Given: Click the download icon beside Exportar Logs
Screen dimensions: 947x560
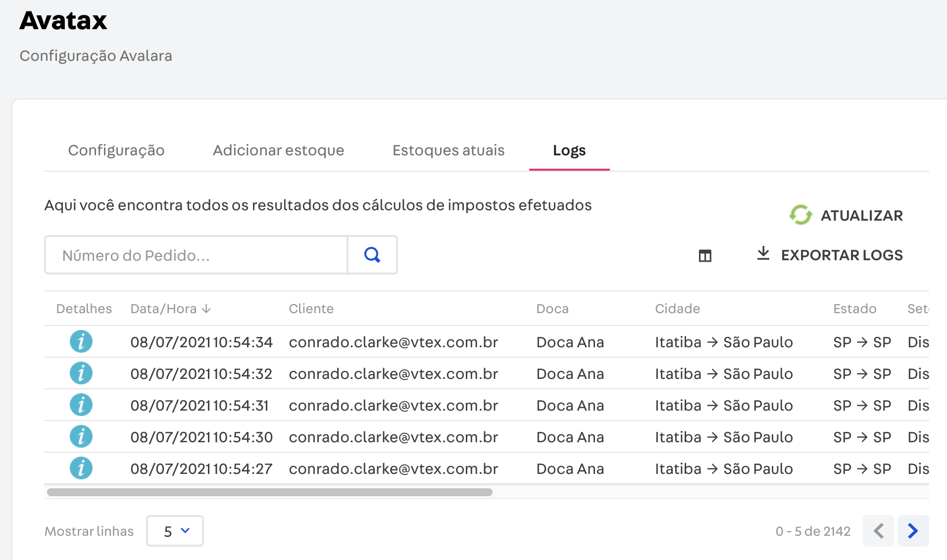Looking at the screenshot, I should [x=763, y=254].
